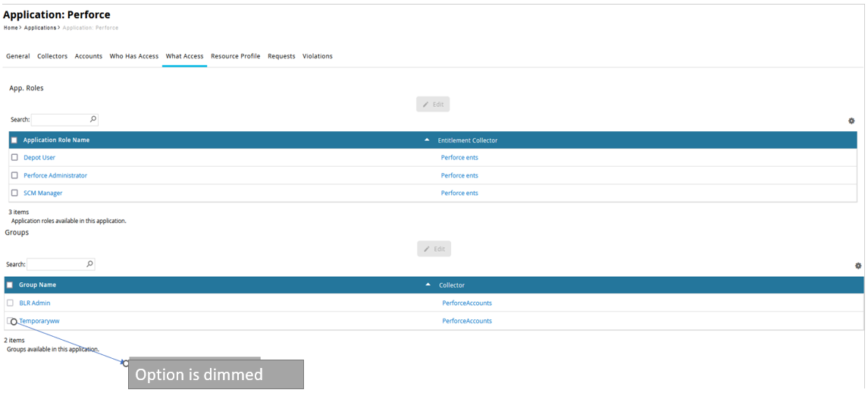
Task: Click the magnifier icon in Groups search
Action: pos(89,264)
